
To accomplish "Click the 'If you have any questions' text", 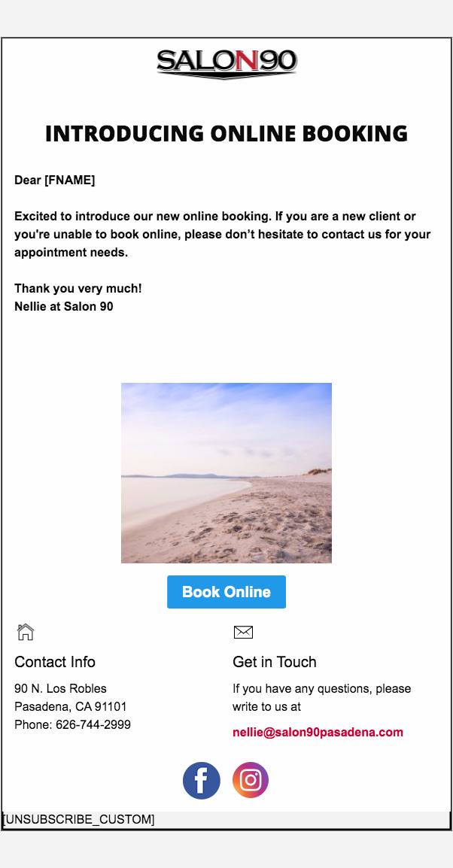I will (322, 697).
